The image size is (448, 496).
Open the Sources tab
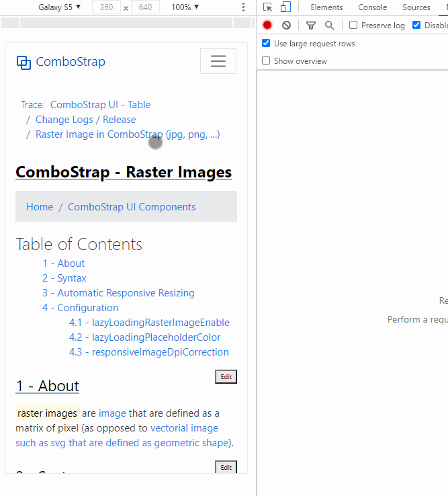416,7
